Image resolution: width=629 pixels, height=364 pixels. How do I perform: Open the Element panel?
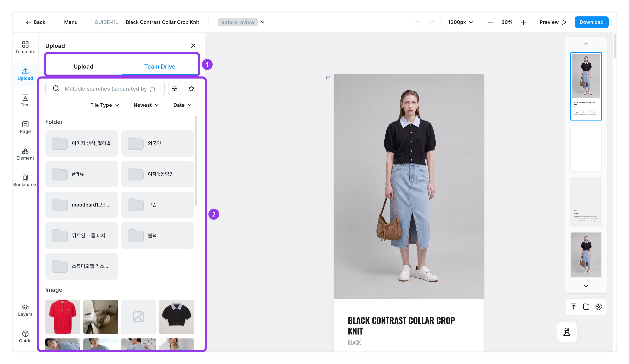coord(25,154)
